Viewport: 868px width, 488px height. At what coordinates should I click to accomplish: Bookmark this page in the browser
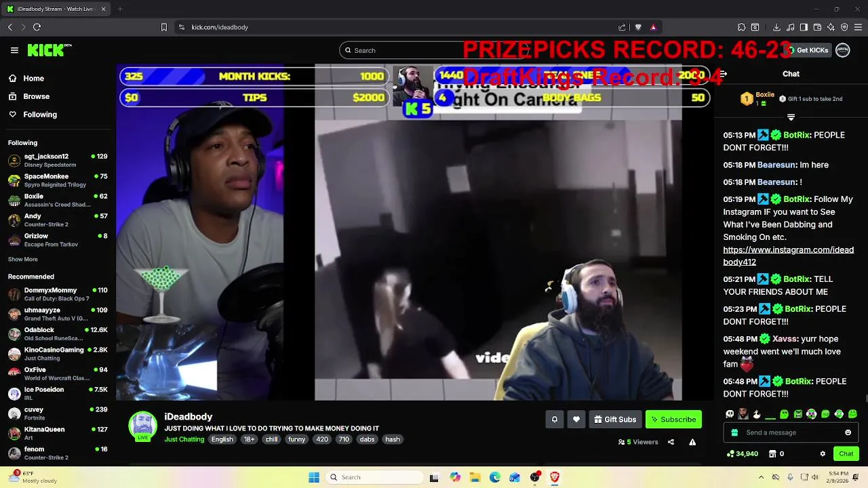163,27
